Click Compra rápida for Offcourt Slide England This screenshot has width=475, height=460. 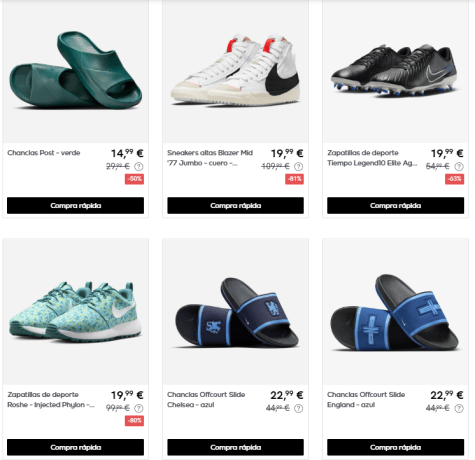[395, 447]
